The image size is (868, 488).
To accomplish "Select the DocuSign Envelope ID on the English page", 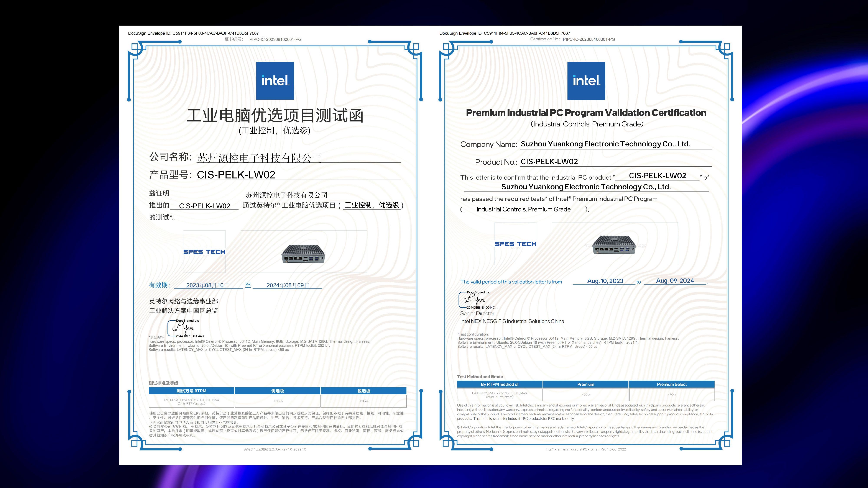I will pyautogui.click(x=505, y=33).
